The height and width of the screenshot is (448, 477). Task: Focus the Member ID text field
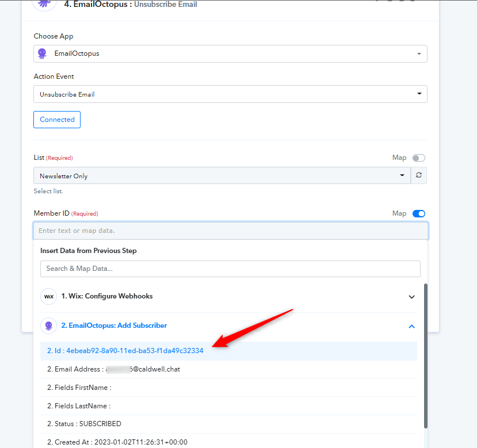point(230,231)
